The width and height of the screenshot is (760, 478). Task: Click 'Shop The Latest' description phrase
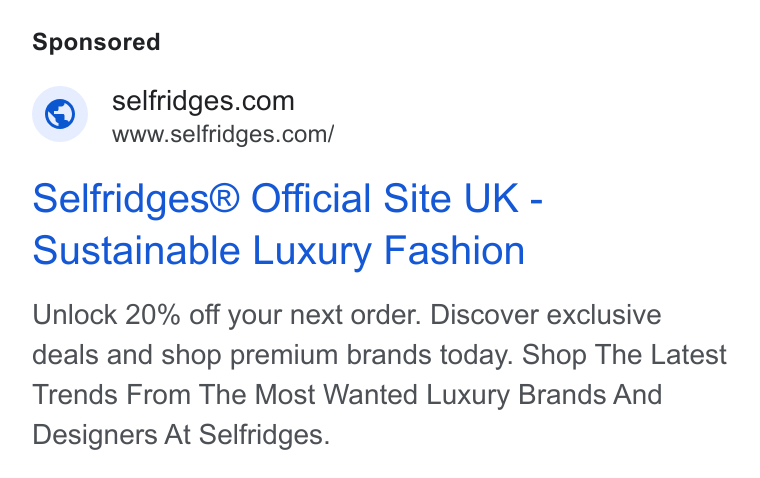pos(624,354)
